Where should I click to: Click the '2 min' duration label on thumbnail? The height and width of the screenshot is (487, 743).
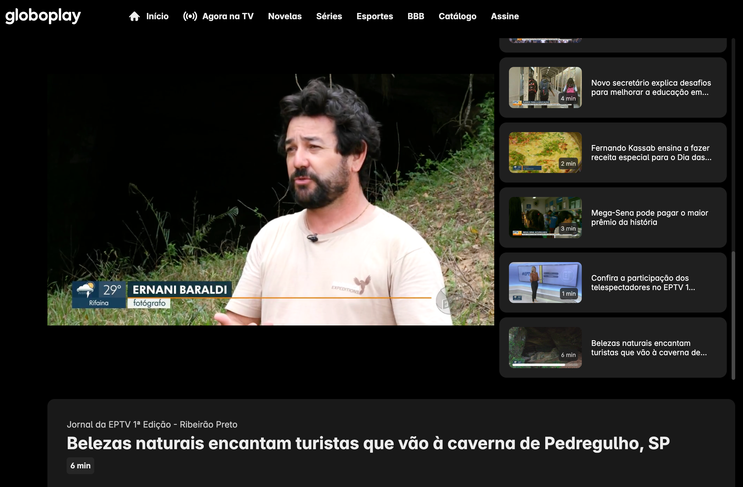(x=568, y=163)
